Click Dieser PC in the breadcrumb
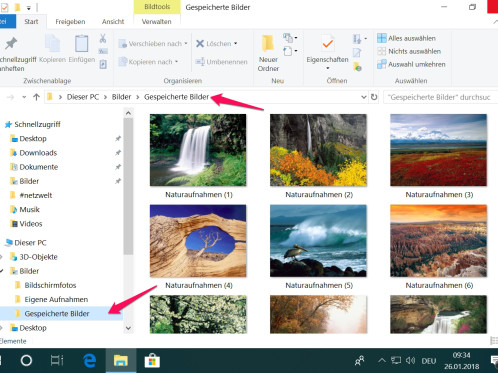 [83, 97]
